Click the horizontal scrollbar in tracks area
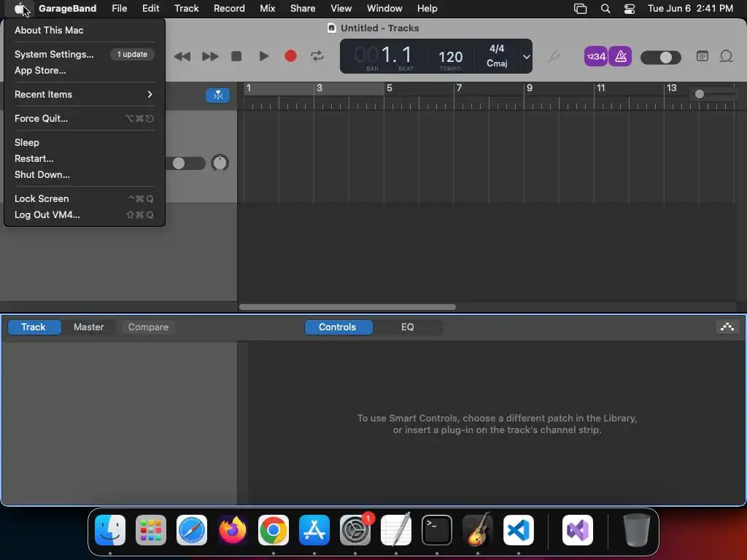The height and width of the screenshot is (560, 747). click(x=347, y=307)
